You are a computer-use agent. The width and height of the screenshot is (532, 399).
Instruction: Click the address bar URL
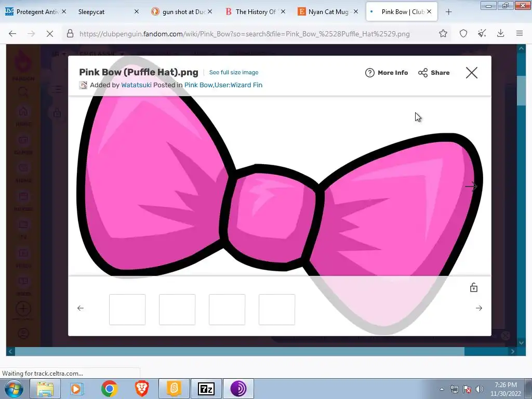pos(244,34)
